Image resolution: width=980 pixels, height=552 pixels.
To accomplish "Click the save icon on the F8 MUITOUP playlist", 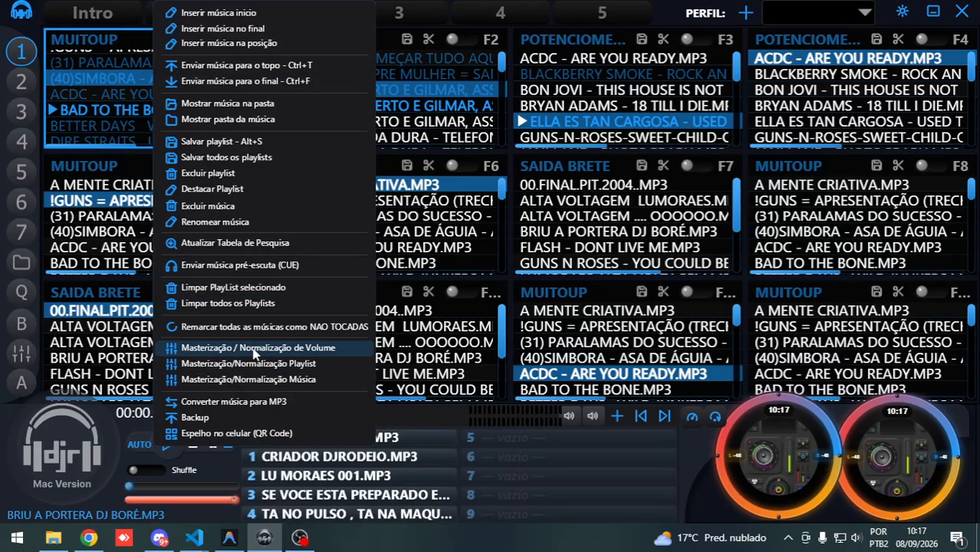I will (x=876, y=166).
